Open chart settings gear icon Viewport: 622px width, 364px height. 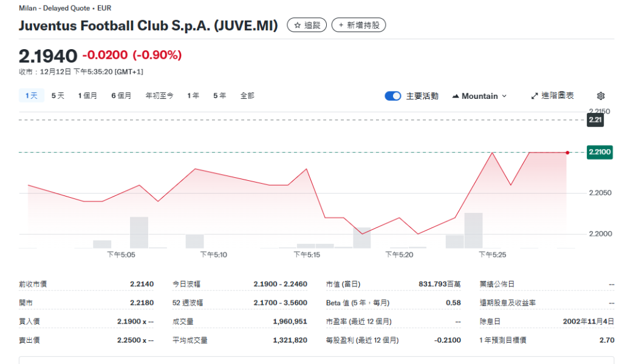601,96
